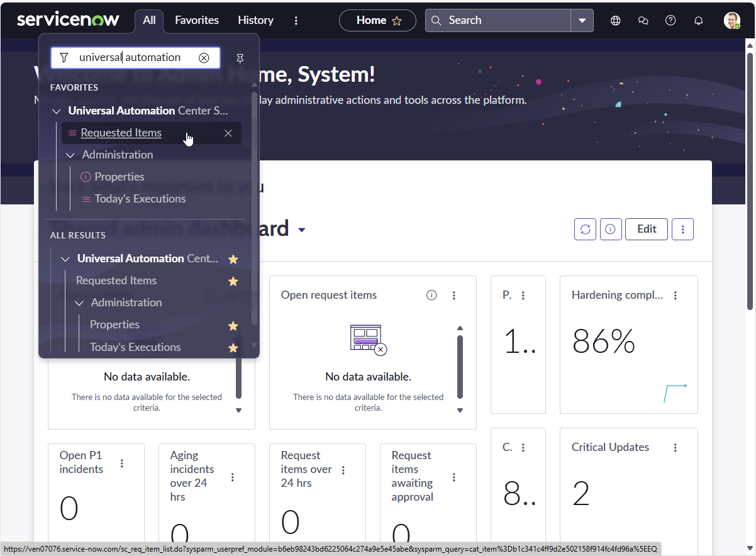The image size is (756, 556).
Task: Open Requested Items in All Results
Action: point(116,281)
